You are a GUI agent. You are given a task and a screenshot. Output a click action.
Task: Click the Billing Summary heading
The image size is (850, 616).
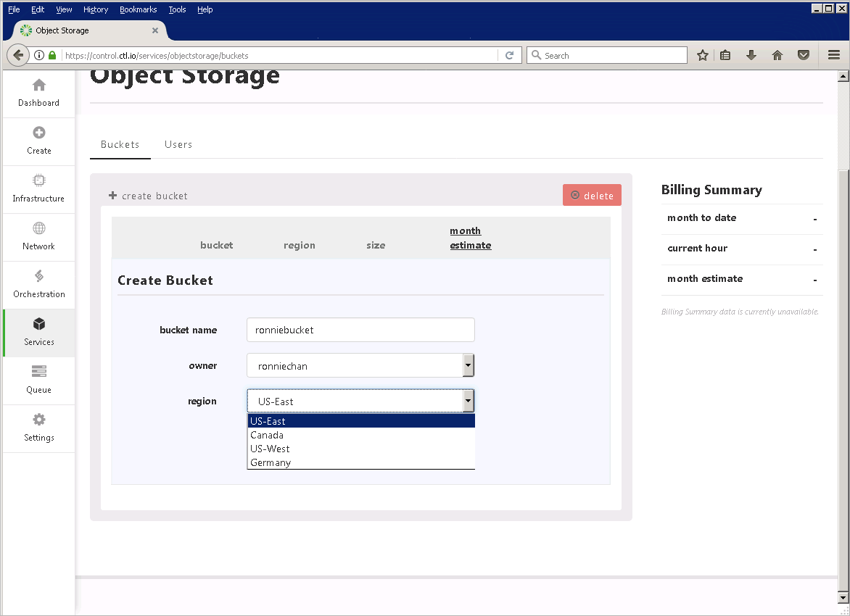(x=711, y=190)
